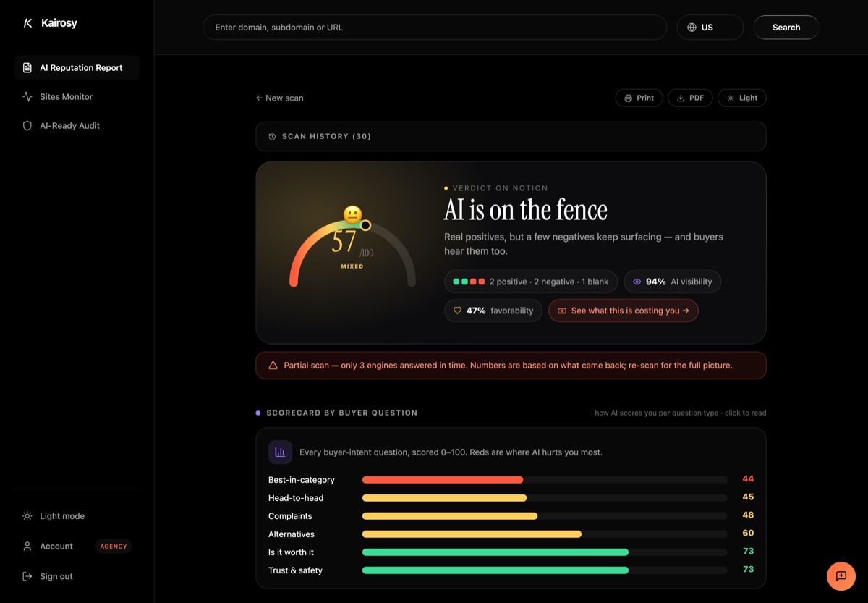Click the sidebar Light mode sun icon
Viewport: 868px width, 603px height.
[x=27, y=516]
